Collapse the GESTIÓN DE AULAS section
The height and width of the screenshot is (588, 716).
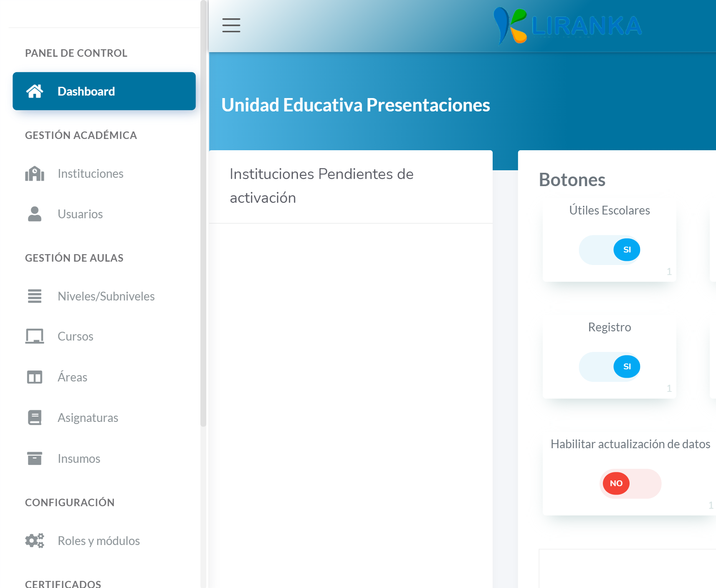tap(74, 257)
